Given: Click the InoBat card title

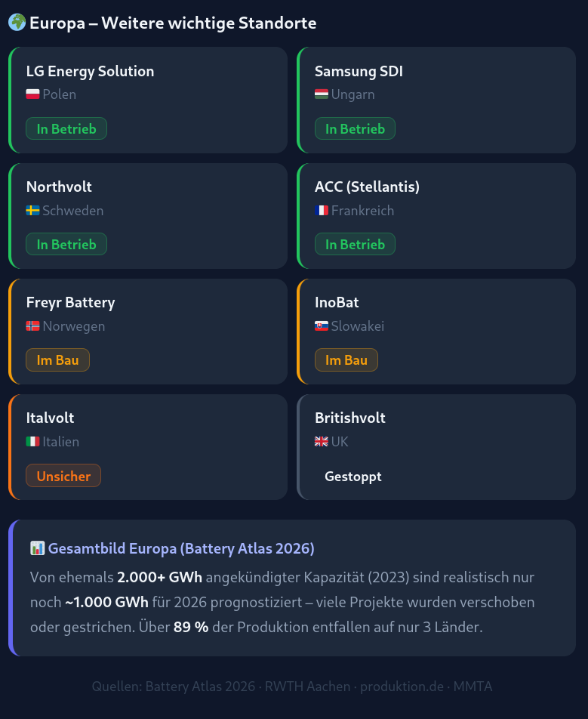Looking at the screenshot, I should 337,302.
